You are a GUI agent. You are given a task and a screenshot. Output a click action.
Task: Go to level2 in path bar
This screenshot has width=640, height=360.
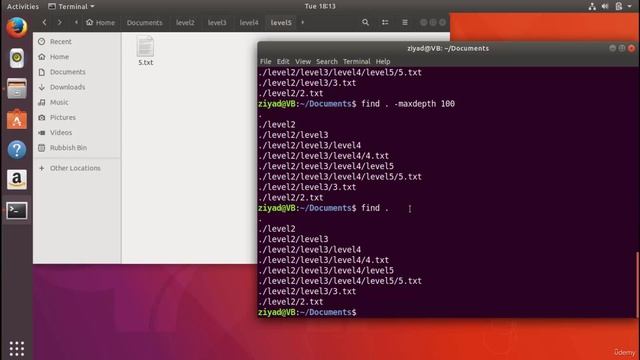click(x=185, y=22)
